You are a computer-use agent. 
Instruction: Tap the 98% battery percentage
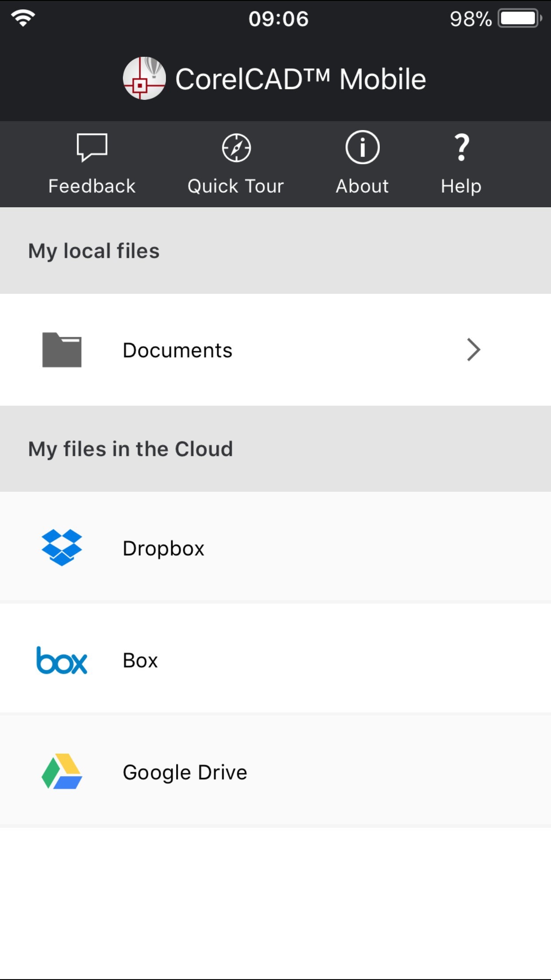(471, 19)
